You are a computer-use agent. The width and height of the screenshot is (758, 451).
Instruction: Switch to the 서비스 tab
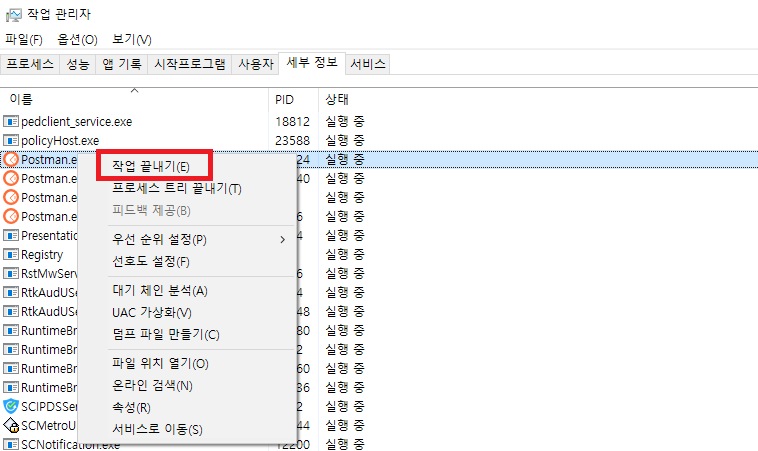pos(367,64)
